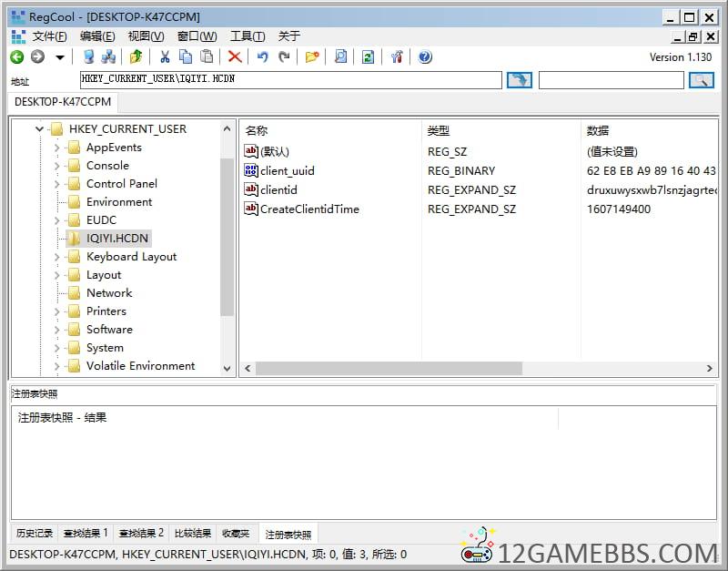The width and height of the screenshot is (728, 571).
Task: Click the Find magnifier toolbar icon
Action: pos(340,57)
